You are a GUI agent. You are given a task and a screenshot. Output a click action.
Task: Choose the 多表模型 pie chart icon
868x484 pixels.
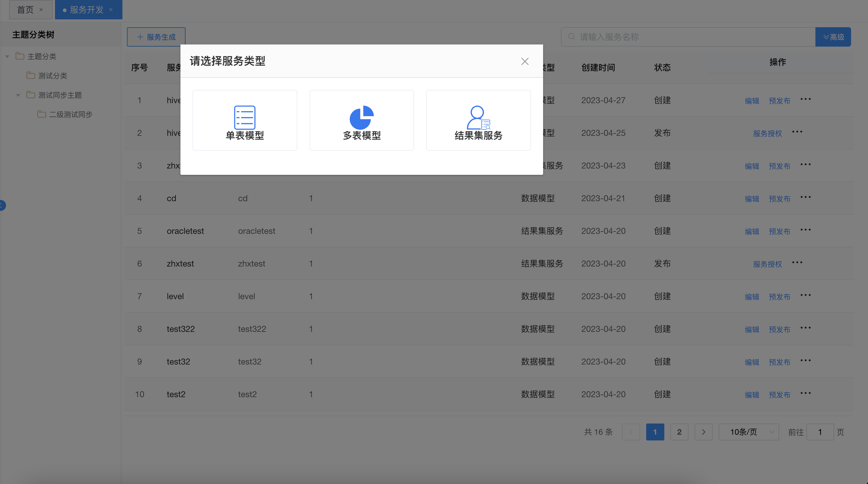click(361, 117)
